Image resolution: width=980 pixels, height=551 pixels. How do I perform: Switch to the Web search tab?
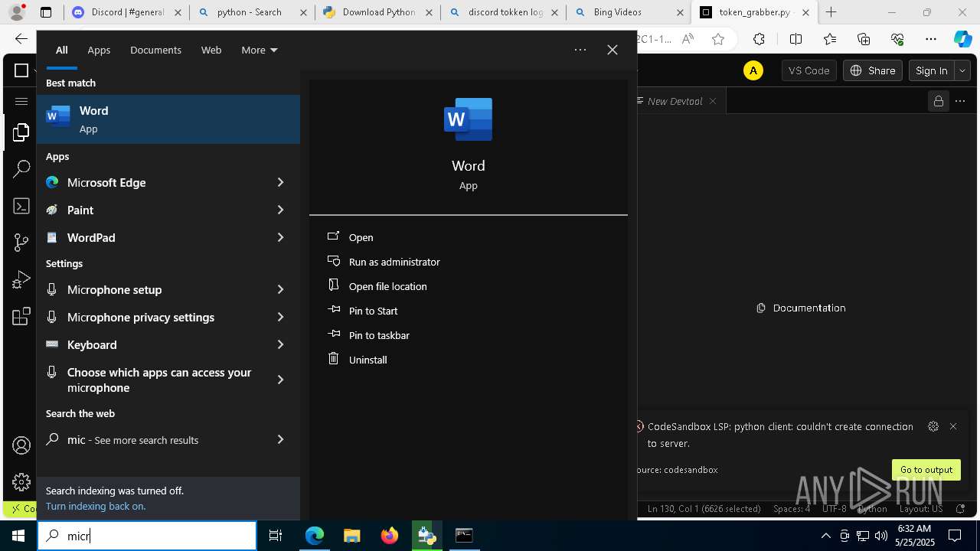click(211, 50)
